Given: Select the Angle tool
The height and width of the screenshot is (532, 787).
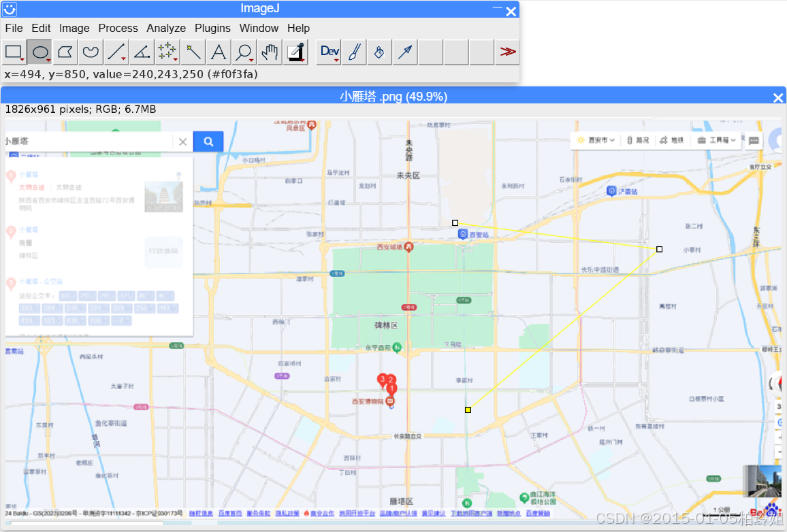Looking at the screenshot, I should point(142,52).
